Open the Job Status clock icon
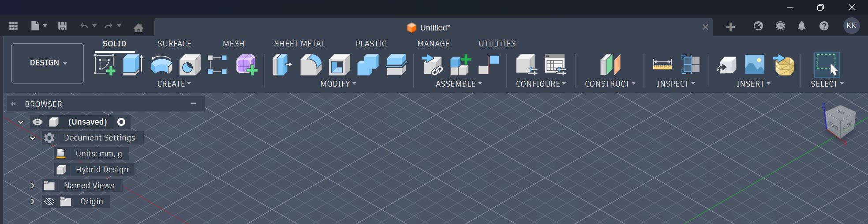Image resolution: width=868 pixels, height=224 pixels. pyautogui.click(x=780, y=26)
